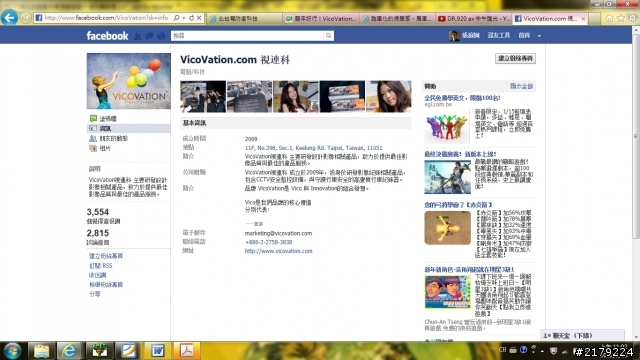Open the second photo strip thumbnail
Image resolution: width=640 pixels, height=360 pixels.
249,96
